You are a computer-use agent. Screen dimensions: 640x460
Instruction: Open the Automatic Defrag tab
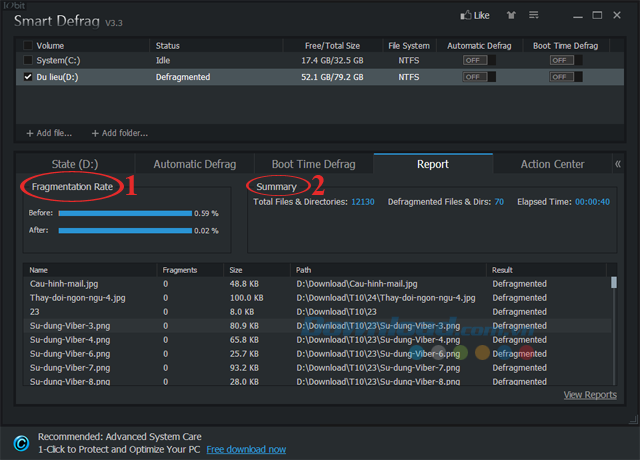click(194, 164)
